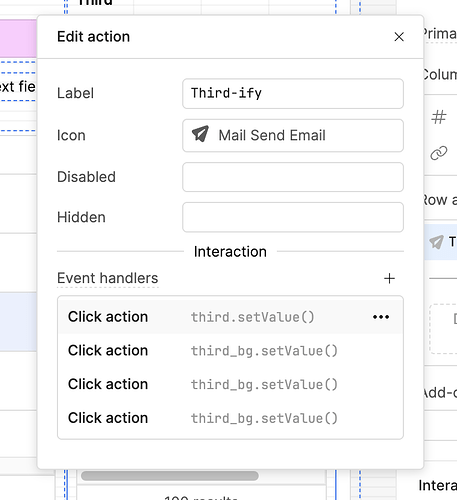
Task: Open options for third.setValue() handler
Action: (x=381, y=317)
